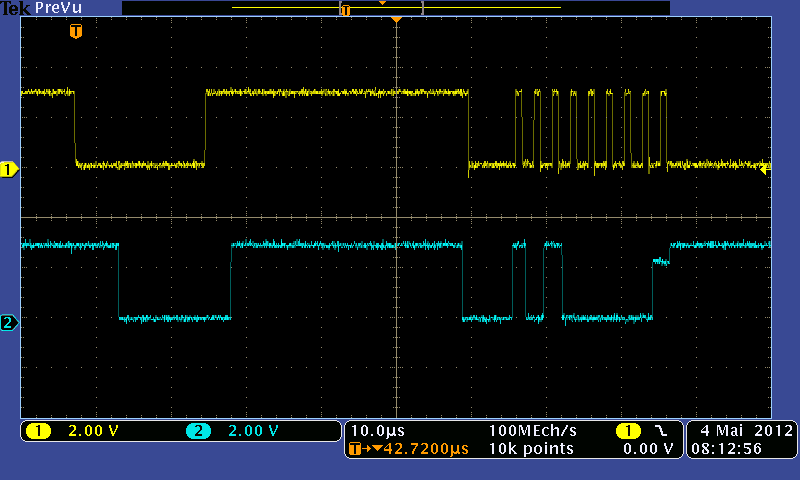Screen dimensions: 800x480
Task: Click the yellow trigger level arrow at the right edge
Action: click(x=765, y=169)
